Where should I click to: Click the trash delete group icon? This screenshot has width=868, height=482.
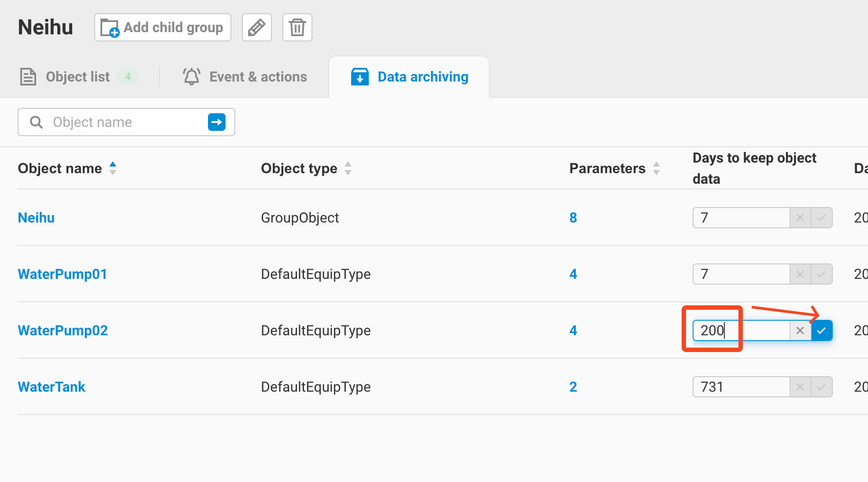click(297, 27)
